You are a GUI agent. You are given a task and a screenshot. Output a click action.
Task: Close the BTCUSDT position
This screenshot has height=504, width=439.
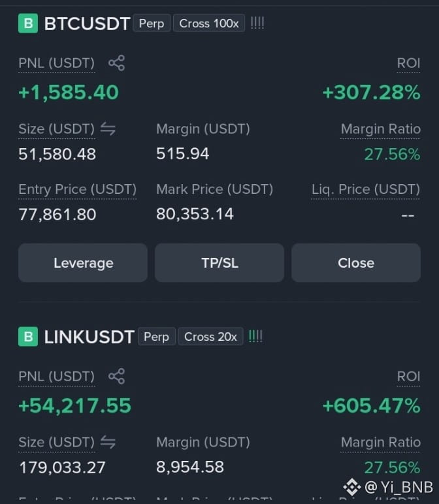click(356, 263)
